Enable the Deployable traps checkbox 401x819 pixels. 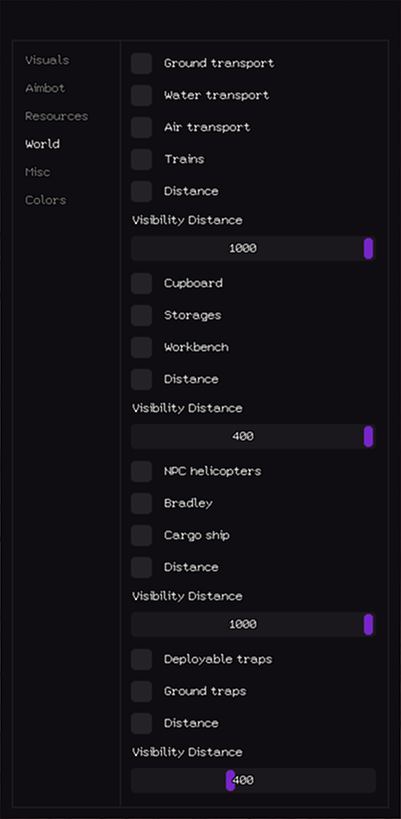pos(141,659)
